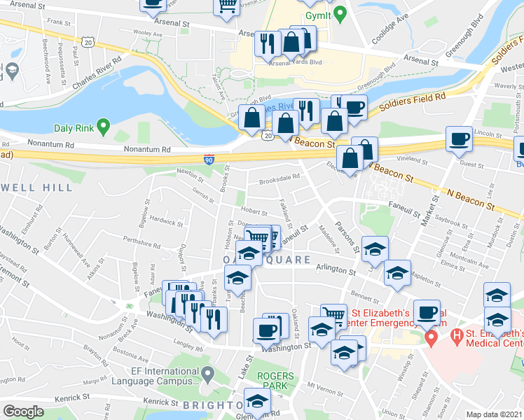Open the St. Elizabeth's Medical Center hospital icon

point(456,338)
